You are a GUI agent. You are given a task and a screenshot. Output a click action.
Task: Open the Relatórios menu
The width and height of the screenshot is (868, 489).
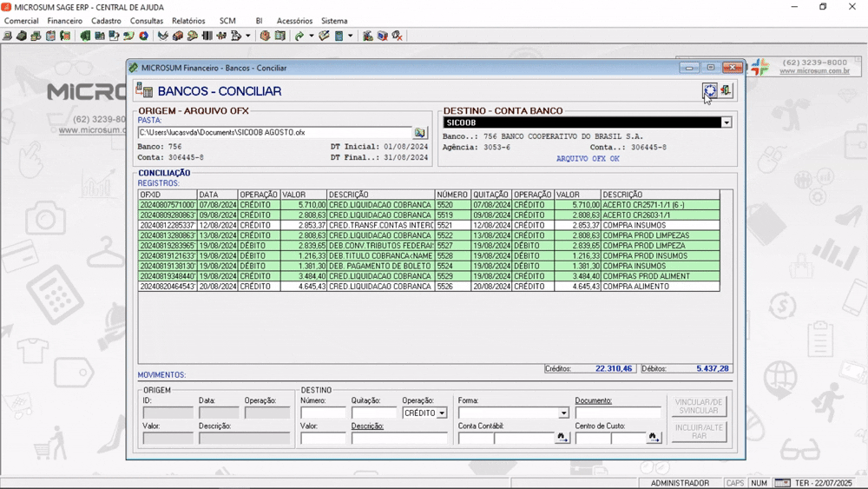pos(188,21)
